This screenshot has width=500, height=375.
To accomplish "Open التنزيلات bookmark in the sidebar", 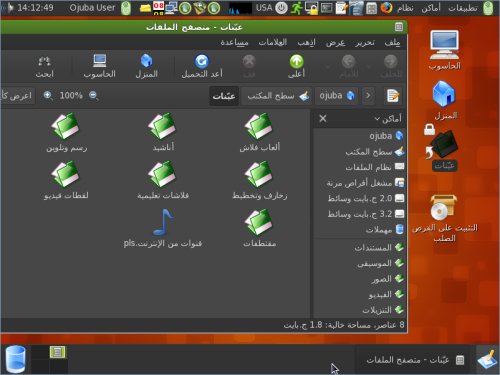I will click(x=359, y=310).
